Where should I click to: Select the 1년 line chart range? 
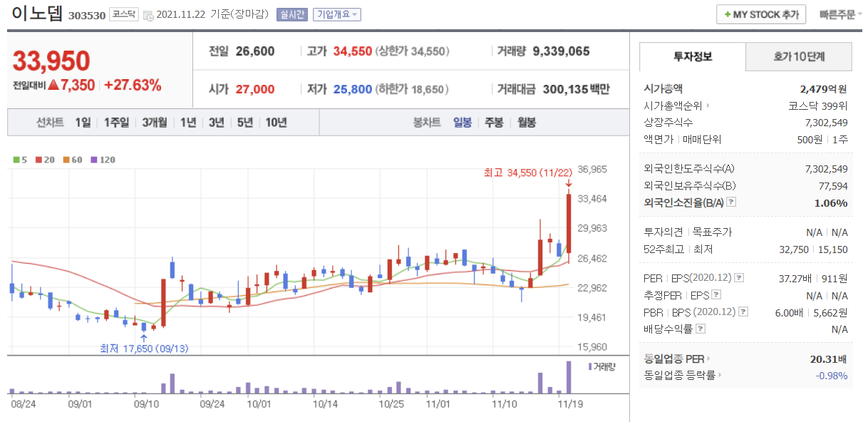(x=188, y=122)
